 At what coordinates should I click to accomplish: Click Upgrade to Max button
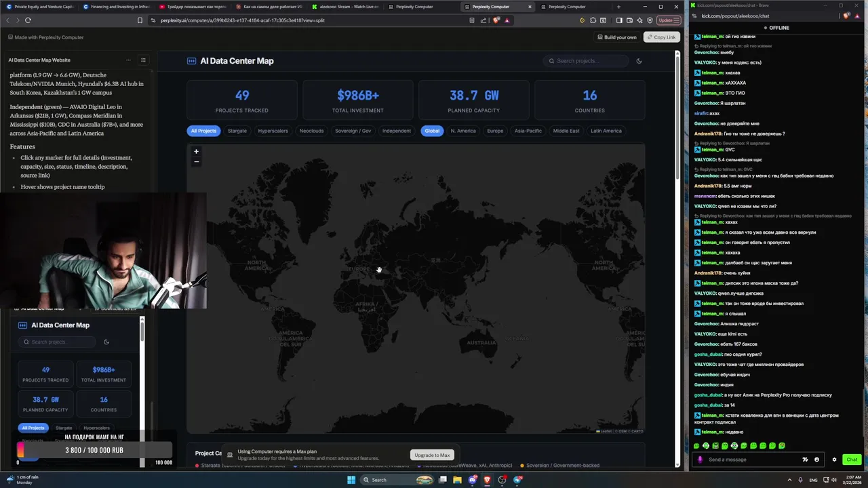(432, 455)
